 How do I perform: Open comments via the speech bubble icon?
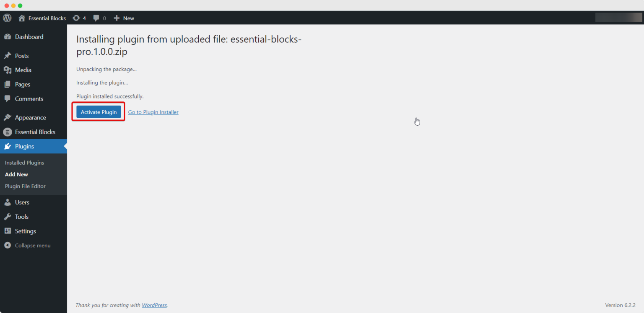[x=97, y=18]
